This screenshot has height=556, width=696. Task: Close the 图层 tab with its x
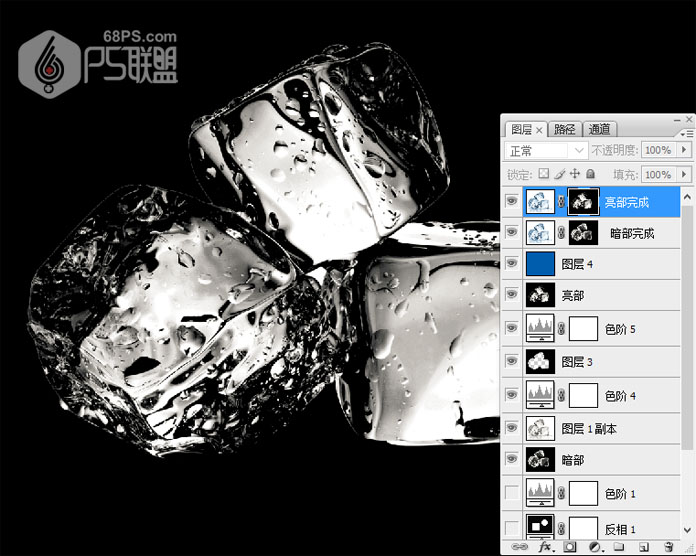click(539, 130)
